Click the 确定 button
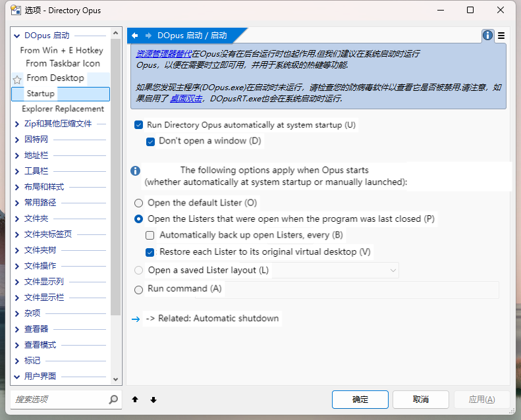 [x=360, y=400]
